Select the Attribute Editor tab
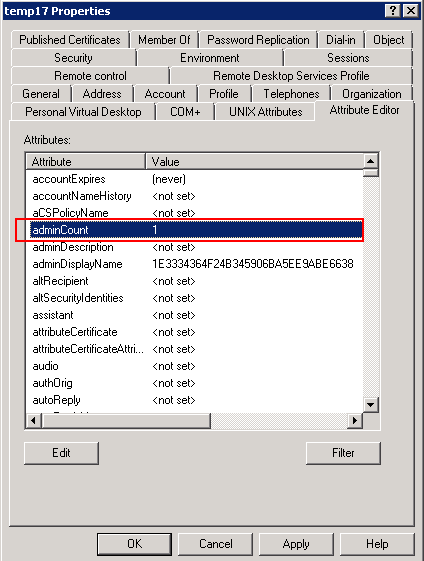Screen dimensions: 424x561 (364, 110)
